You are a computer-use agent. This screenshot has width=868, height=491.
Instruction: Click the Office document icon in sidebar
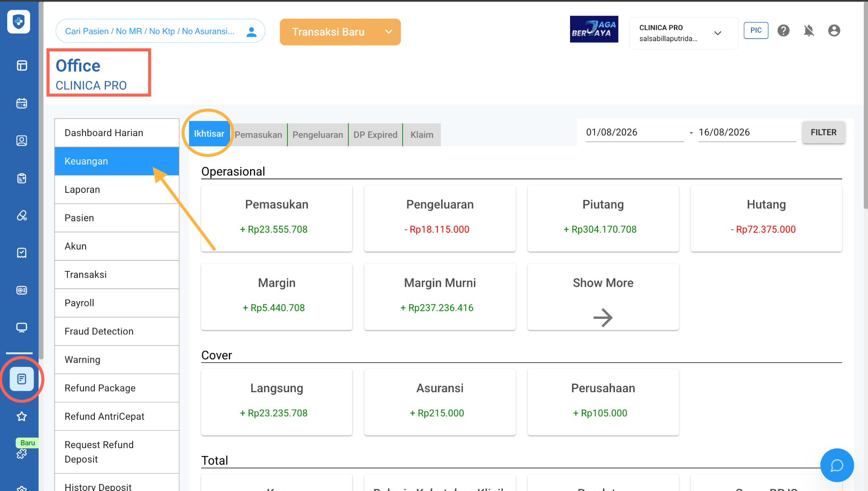[22, 379]
